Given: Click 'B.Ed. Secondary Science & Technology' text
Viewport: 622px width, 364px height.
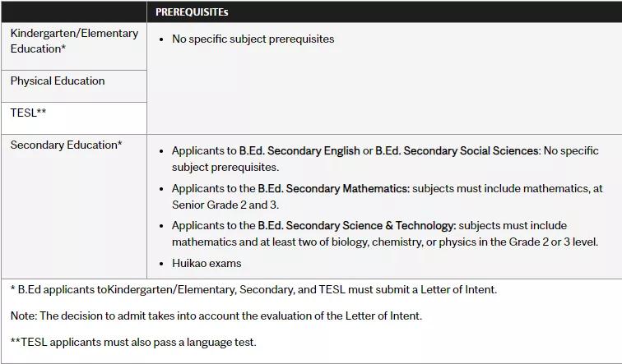Looking at the screenshot, I should click(357, 225).
